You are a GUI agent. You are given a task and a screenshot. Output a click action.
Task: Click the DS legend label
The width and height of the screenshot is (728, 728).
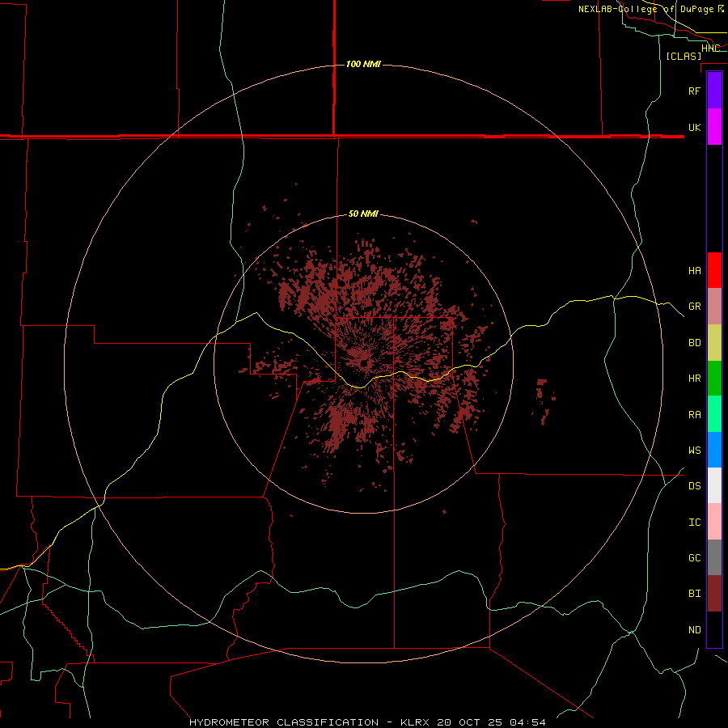(x=694, y=486)
